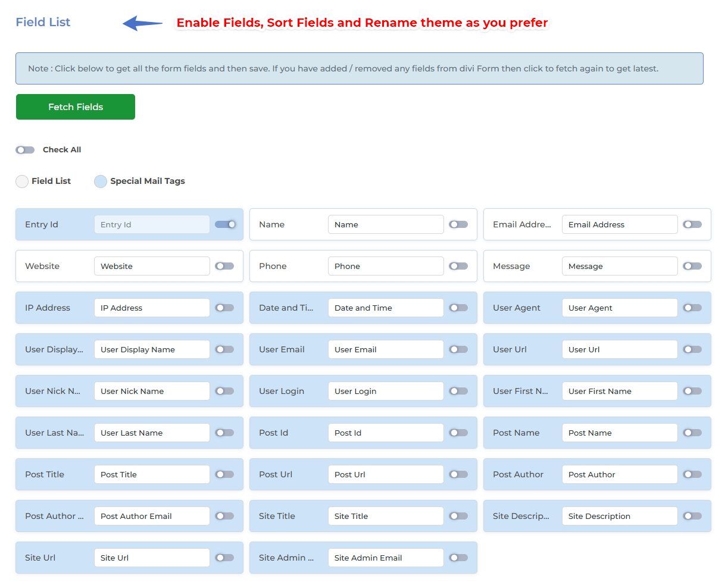Enable the Message field toggle

coord(692,266)
